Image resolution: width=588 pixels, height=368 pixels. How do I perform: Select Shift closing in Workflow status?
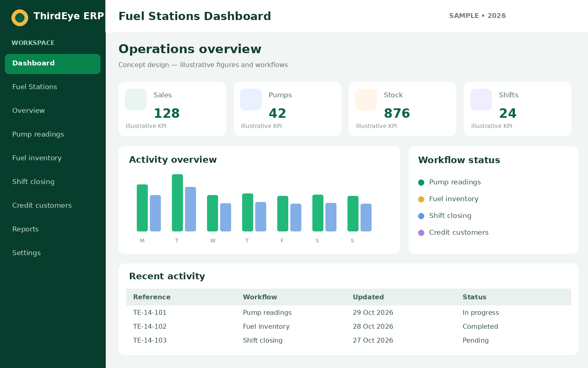click(x=450, y=216)
